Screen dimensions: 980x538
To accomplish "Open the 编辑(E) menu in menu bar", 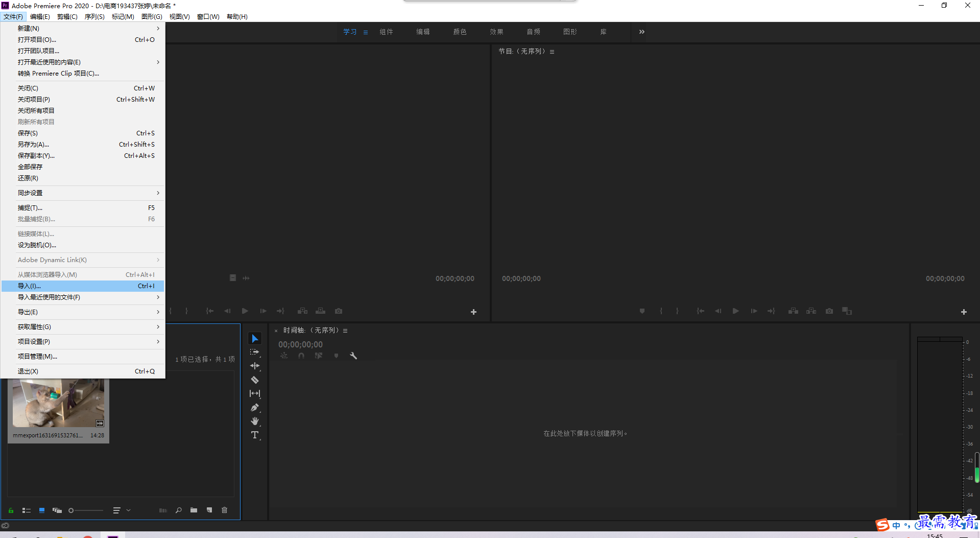I will tap(40, 16).
